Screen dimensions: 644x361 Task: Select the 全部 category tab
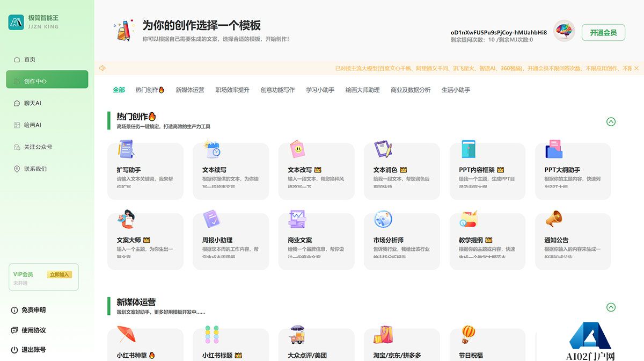point(119,90)
